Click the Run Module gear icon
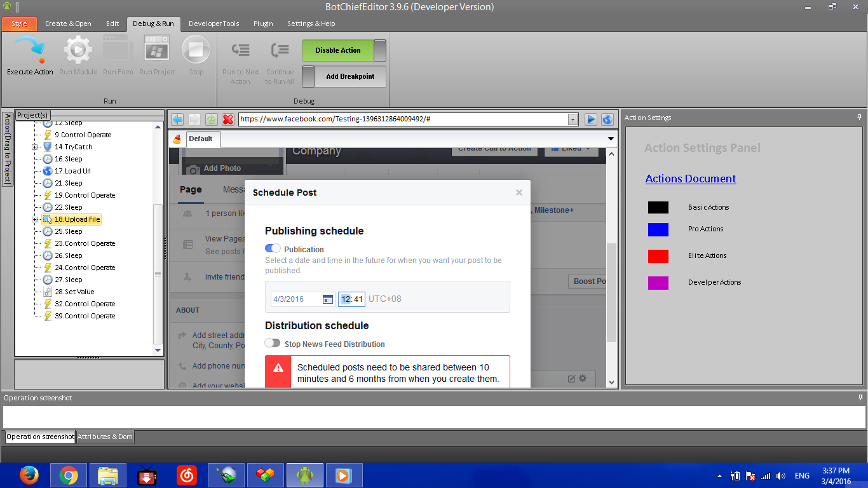 point(78,51)
